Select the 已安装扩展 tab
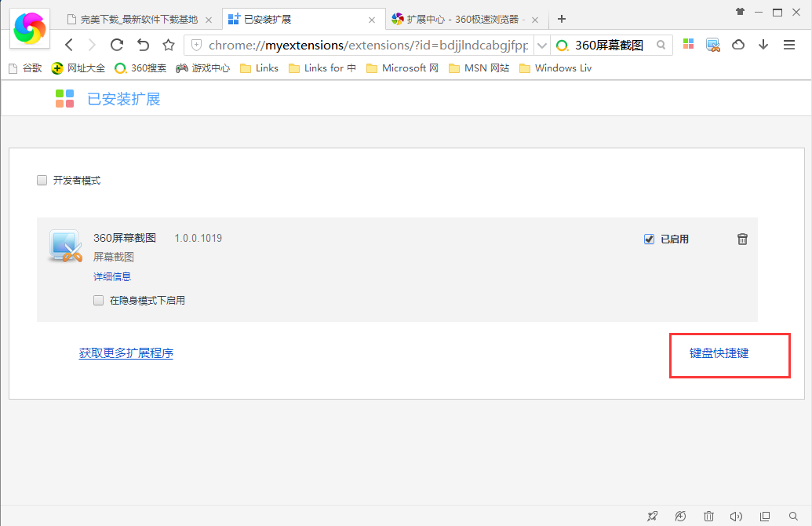Image resolution: width=812 pixels, height=526 pixels. pos(303,20)
